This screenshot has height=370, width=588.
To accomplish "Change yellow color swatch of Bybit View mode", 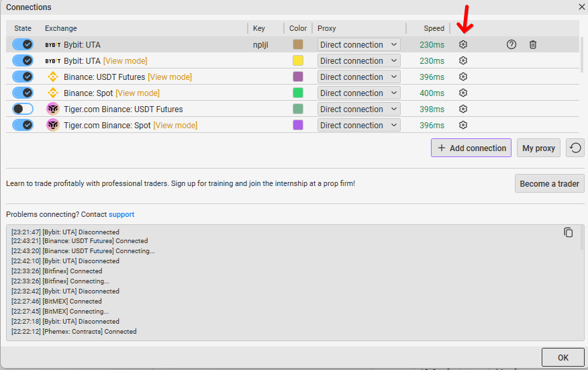I will coord(298,61).
